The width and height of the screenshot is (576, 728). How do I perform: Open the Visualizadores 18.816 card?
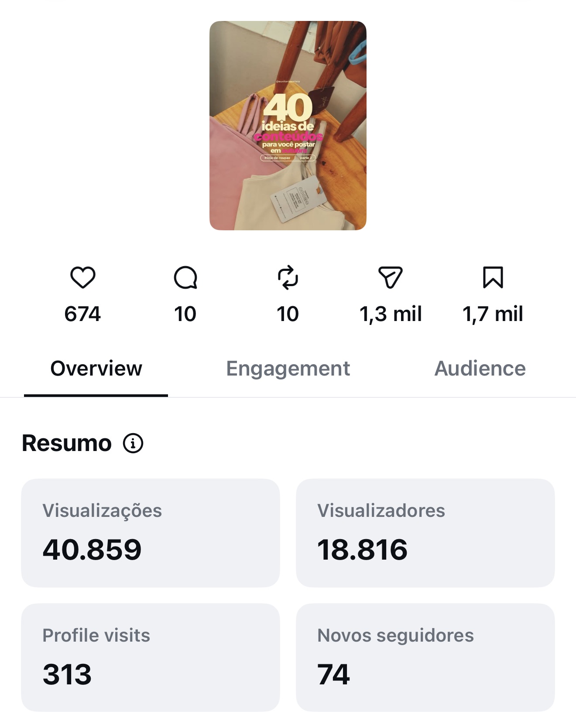(425, 533)
